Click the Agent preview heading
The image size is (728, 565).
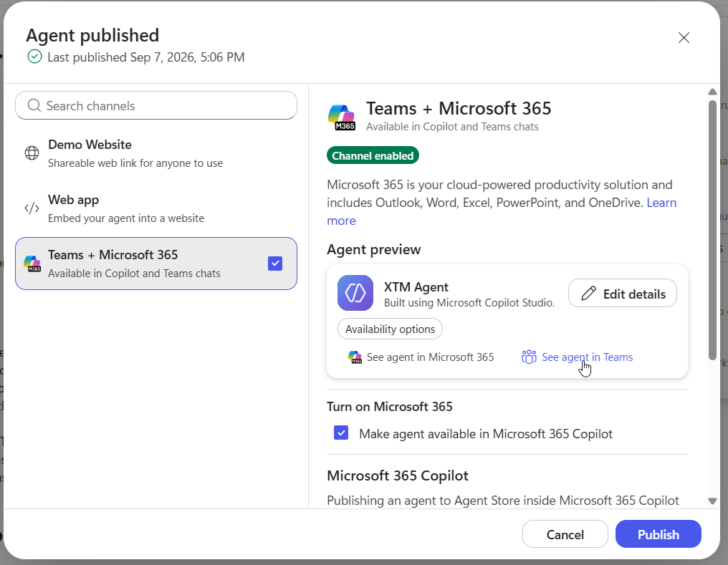[374, 249]
